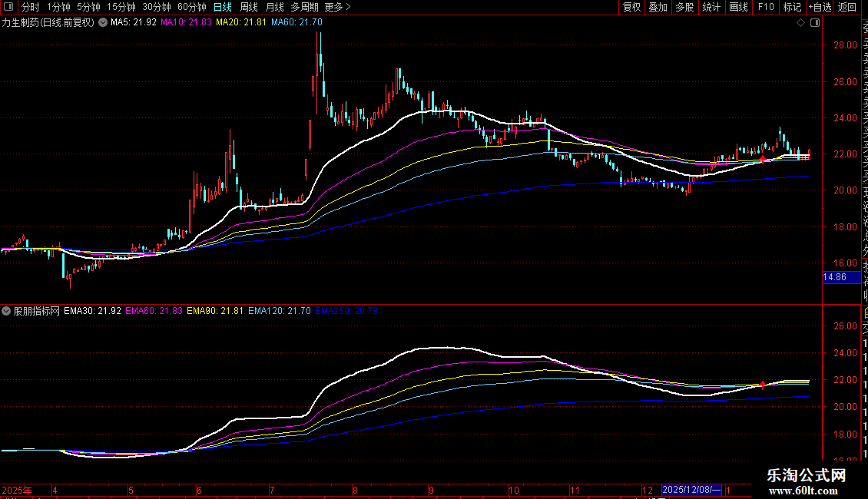The width and height of the screenshot is (868, 499).
Task: Expand the 更多 periods menu
Action: (337, 7)
